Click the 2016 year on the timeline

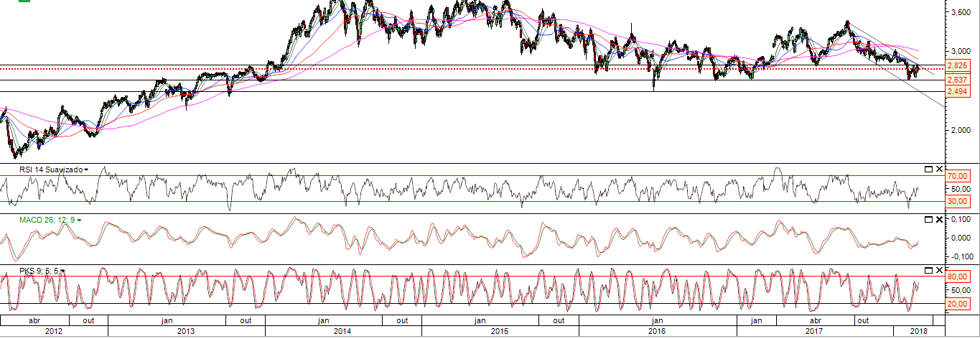pyautogui.click(x=657, y=331)
